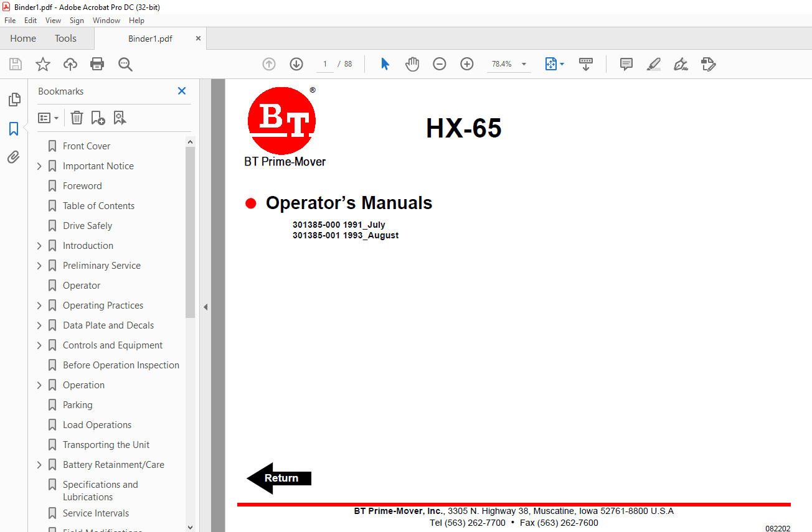Print the document using printer icon
The width and height of the screenshot is (812, 532).
97,64
